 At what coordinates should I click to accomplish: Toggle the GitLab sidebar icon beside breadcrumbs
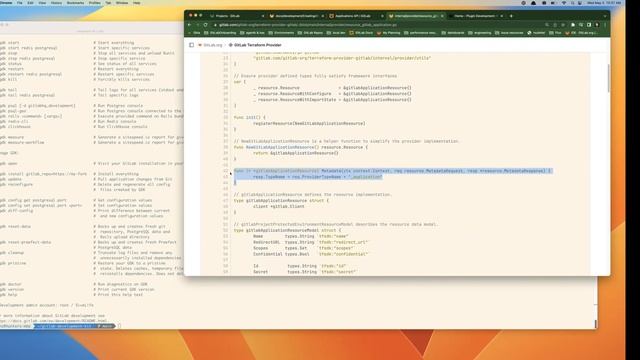191,45
